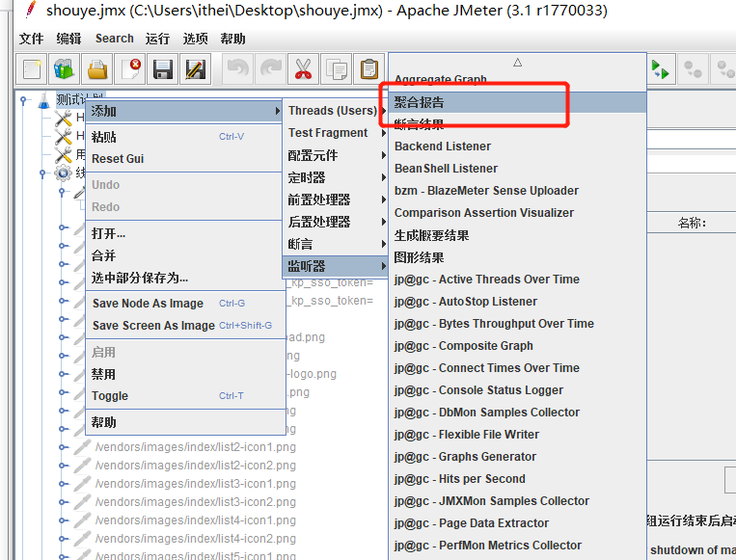The width and height of the screenshot is (736, 560).
Task: Select jp@gc - Hits per Second
Action: click(517, 479)
